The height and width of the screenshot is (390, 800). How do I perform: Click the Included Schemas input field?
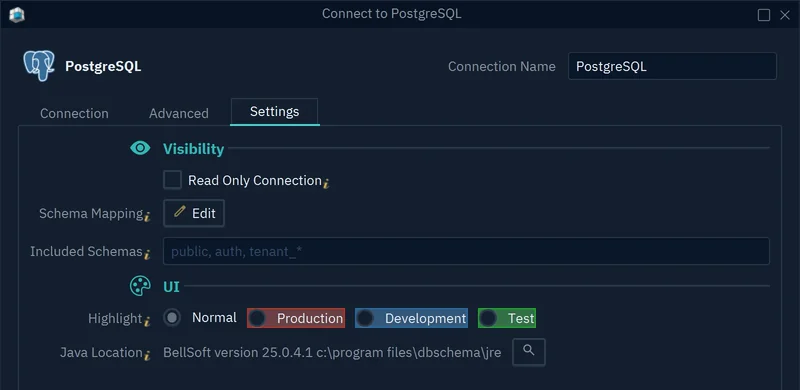[466, 251]
